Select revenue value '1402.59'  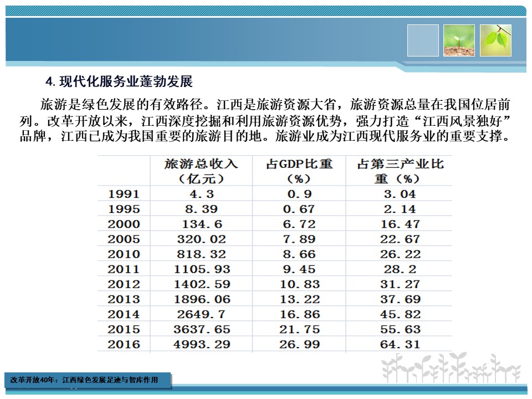point(202,284)
